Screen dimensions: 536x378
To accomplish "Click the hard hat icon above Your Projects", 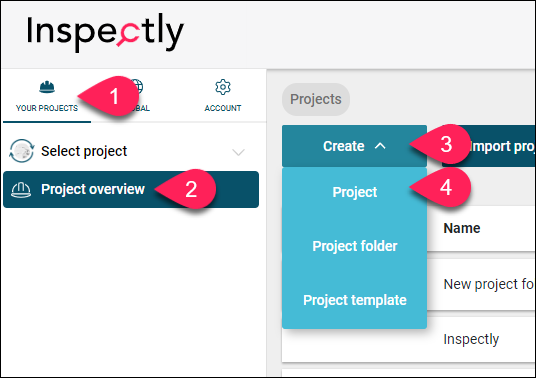I will (47, 87).
